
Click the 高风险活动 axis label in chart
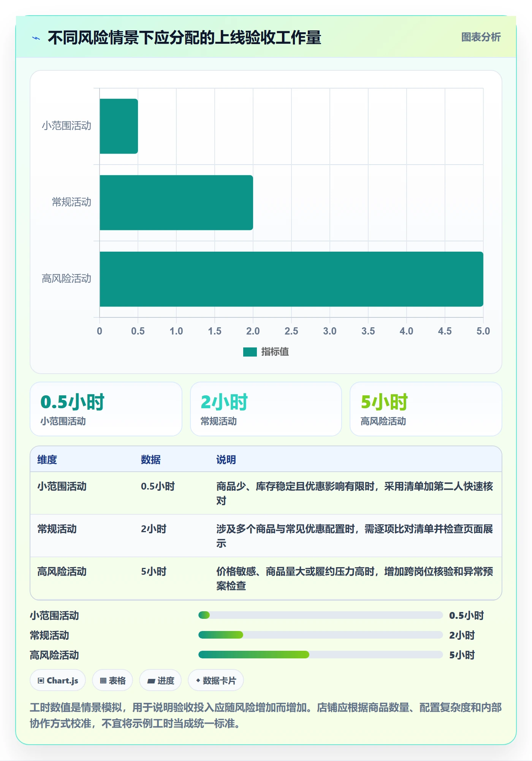click(66, 279)
